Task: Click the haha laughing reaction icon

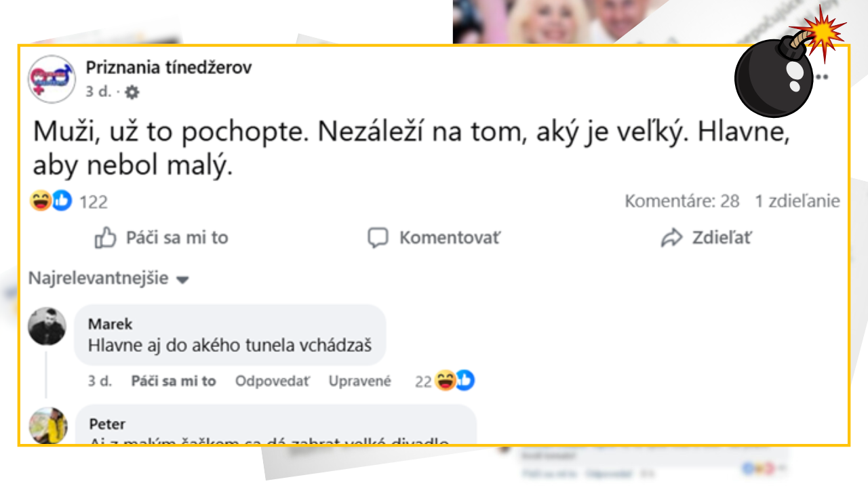Action: pos(41,201)
